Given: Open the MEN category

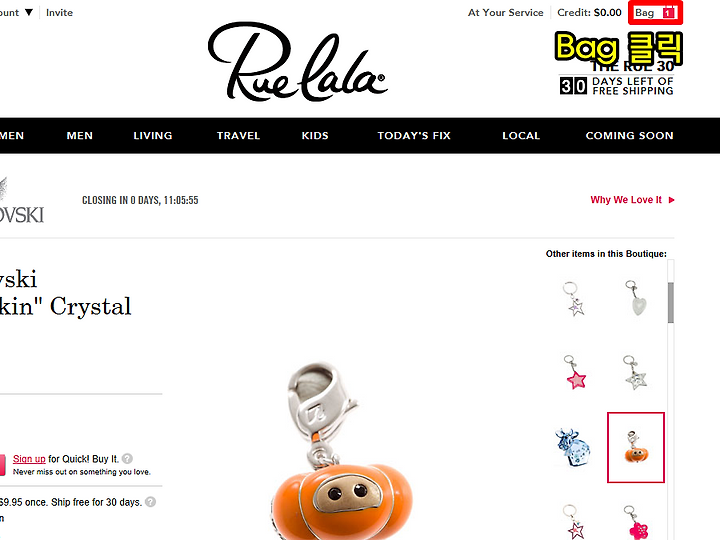Looking at the screenshot, I should (79, 135).
